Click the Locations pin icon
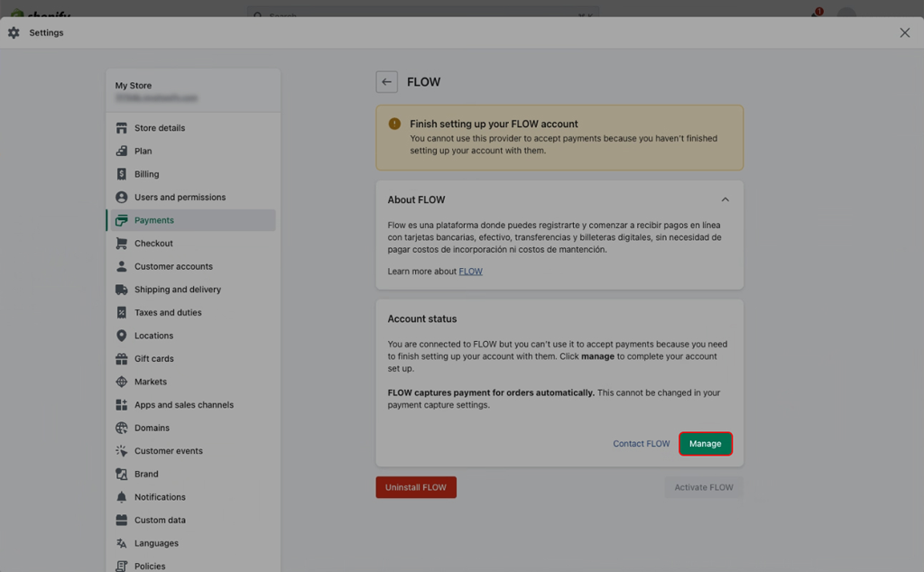 (x=122, y=336)
